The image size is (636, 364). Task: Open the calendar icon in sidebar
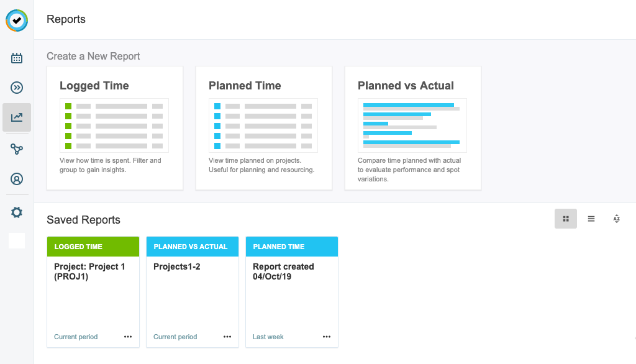coord(17,58)
